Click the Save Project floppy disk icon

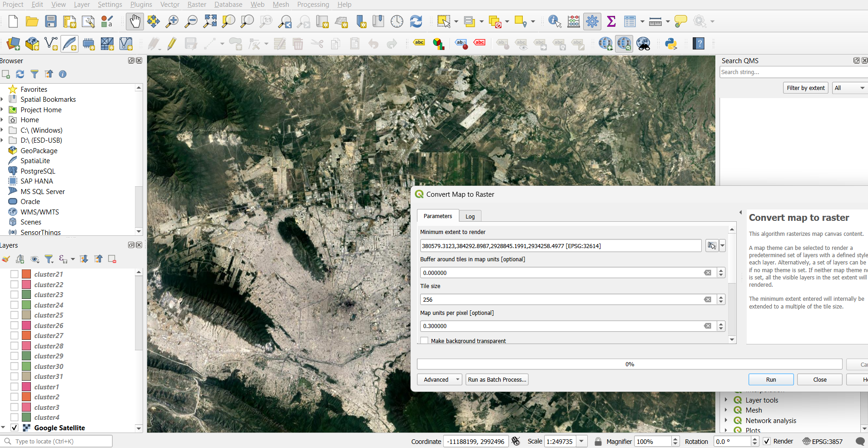(x=51, y=21)
